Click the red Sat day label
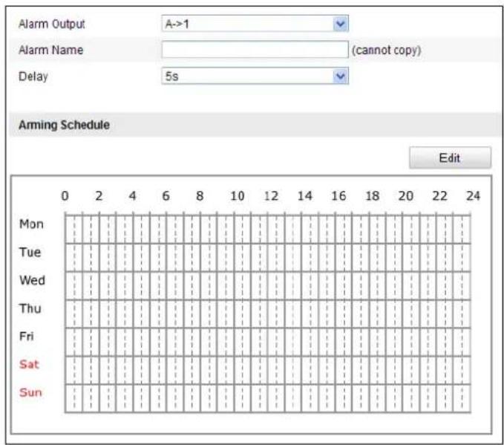Image resolution: width=504 pixels, height=445 pixels. tap(29, 364)
